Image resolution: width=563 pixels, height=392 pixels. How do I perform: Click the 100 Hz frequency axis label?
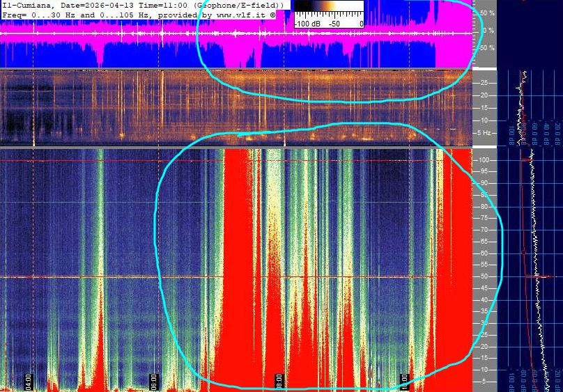point(483,160)
